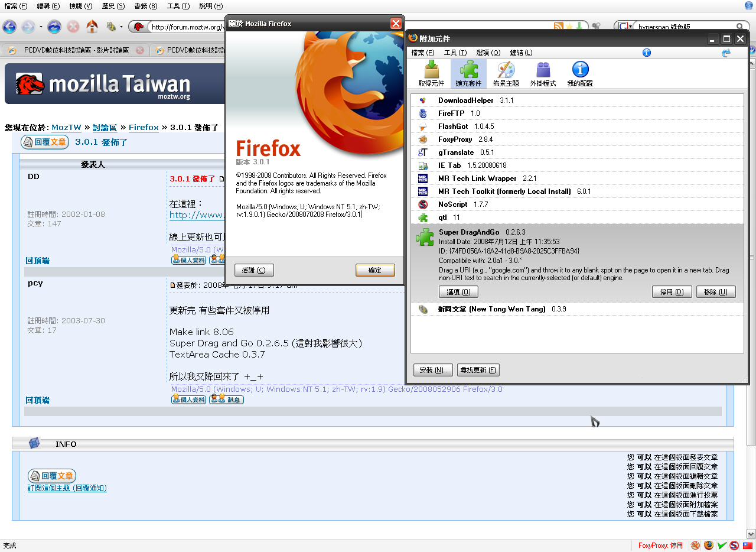Open the 歷史 (S) menu
756x552 pixels.
113,6
